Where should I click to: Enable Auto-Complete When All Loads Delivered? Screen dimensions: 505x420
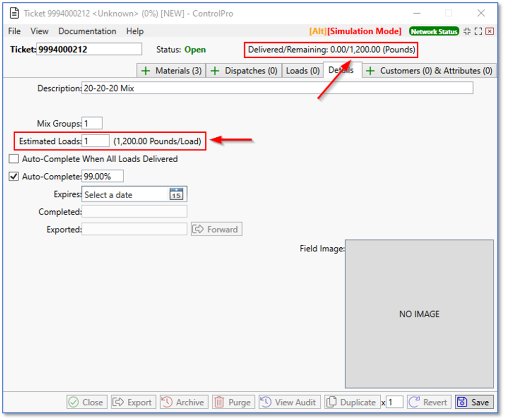click(x=14, y=159)
